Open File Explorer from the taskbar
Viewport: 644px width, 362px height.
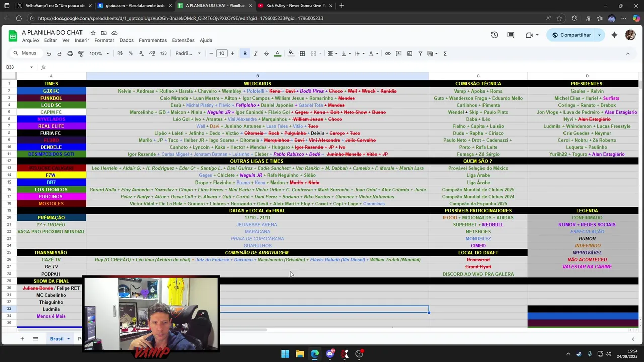[300, 354]
